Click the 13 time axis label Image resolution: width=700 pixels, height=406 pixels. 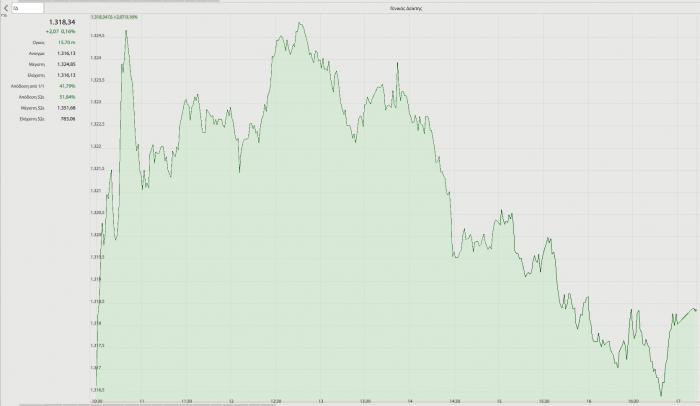[x=320, y=401]
